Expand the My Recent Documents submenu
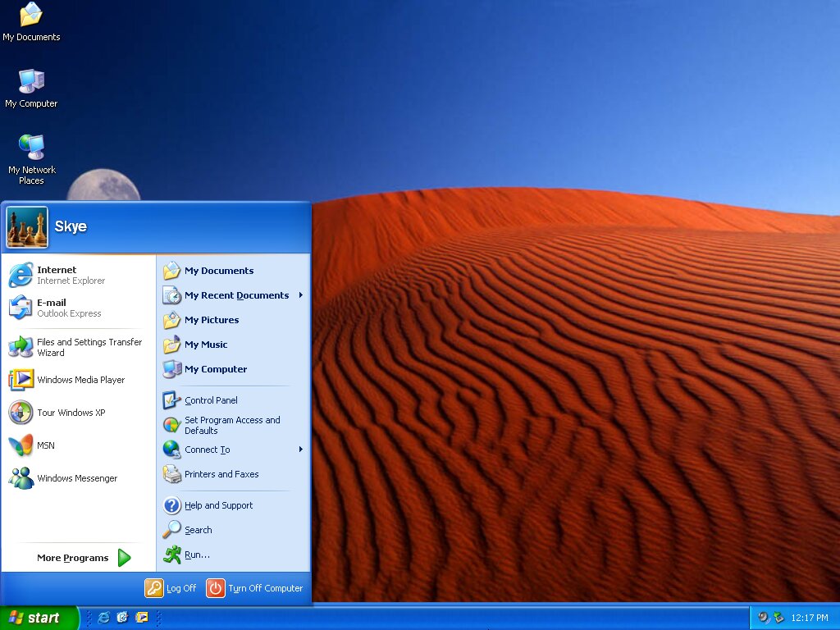This screenshot has height=630, width=840. [234, 295]
